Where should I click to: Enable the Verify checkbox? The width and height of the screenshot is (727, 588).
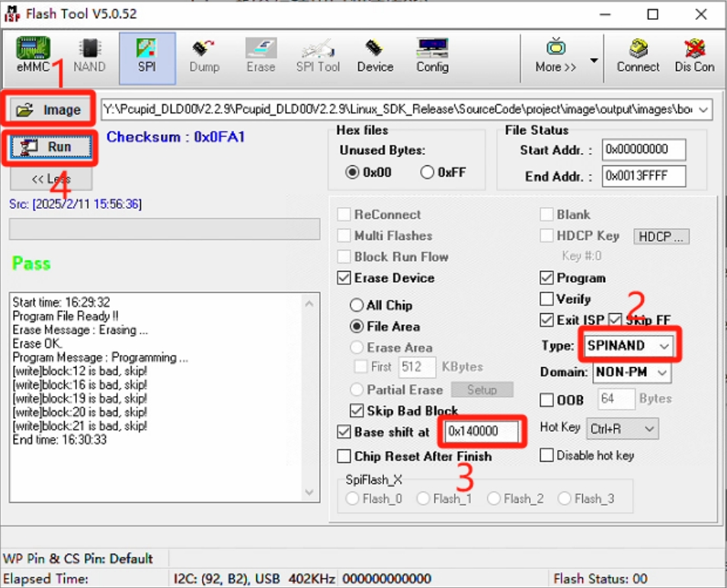pos(546,299)
